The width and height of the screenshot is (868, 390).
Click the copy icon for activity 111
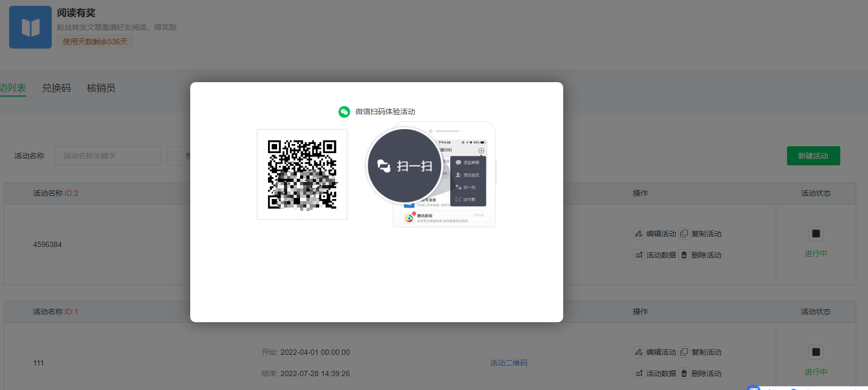pyautogui.click(x=684, y=352)
